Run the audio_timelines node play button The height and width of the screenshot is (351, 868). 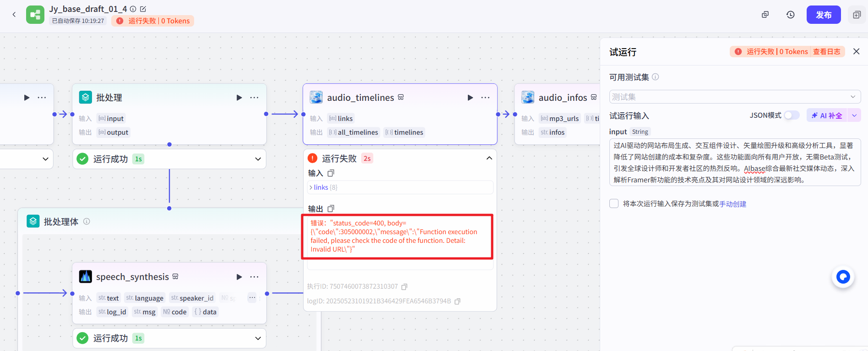[470, 98]
